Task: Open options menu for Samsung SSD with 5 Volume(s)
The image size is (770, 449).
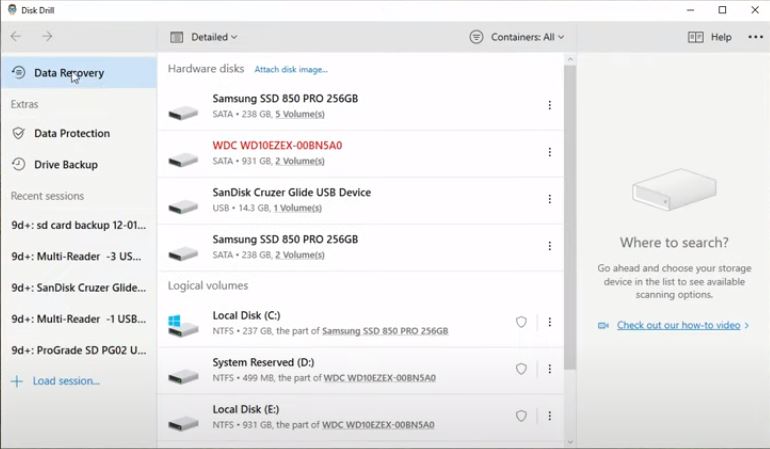Action: (x=550, y=105)
